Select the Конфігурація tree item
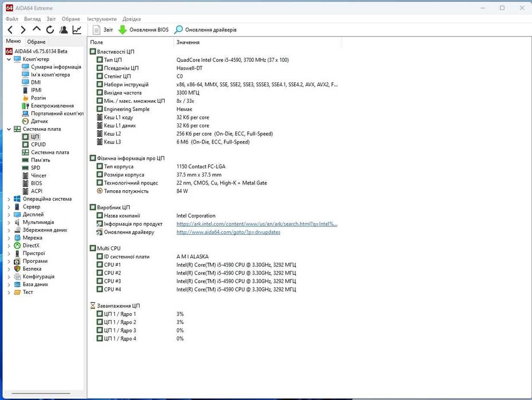This screenshot has width=532, height=400. click(34, 277)
